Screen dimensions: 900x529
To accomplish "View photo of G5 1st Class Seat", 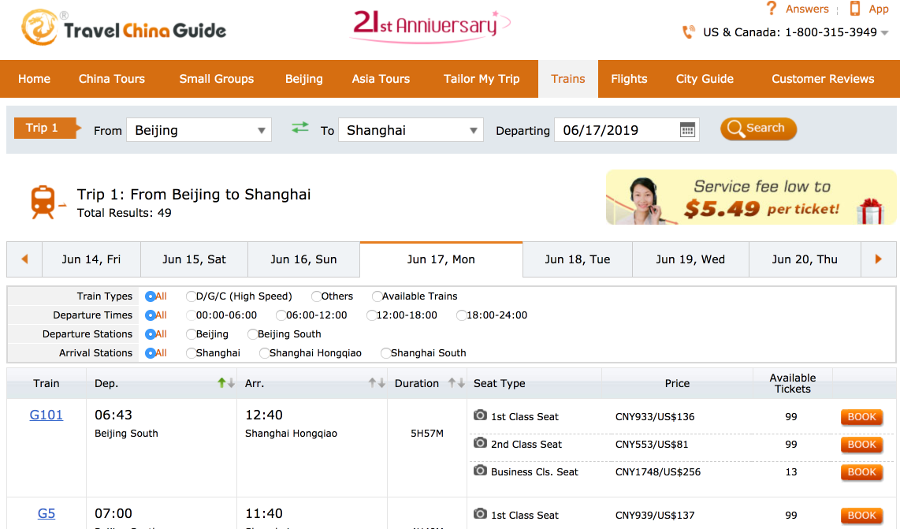I will click(x=480, y=514).
